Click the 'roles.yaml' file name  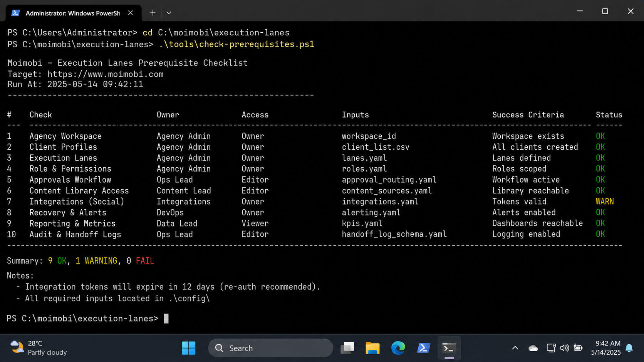(364, 169)
